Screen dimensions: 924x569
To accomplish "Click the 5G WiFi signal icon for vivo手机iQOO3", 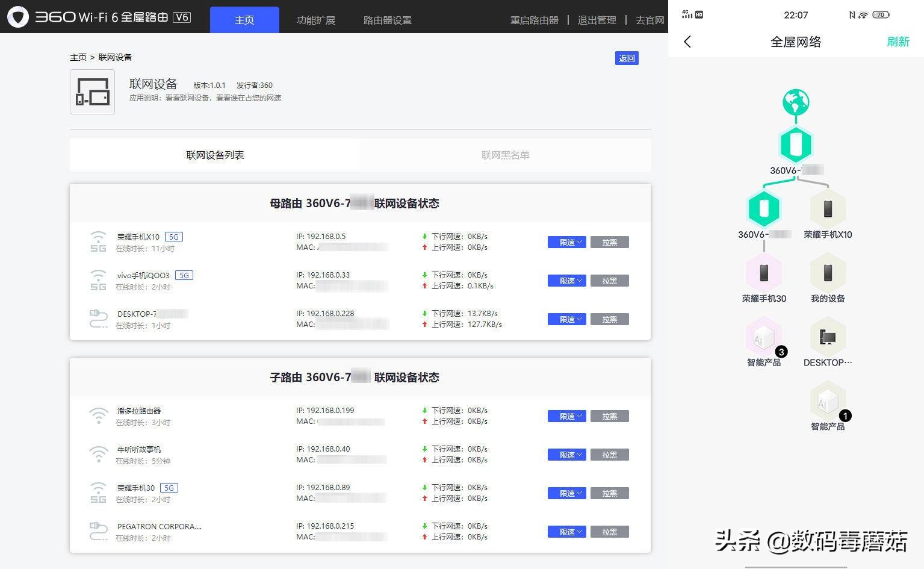I will click(98, 280).
